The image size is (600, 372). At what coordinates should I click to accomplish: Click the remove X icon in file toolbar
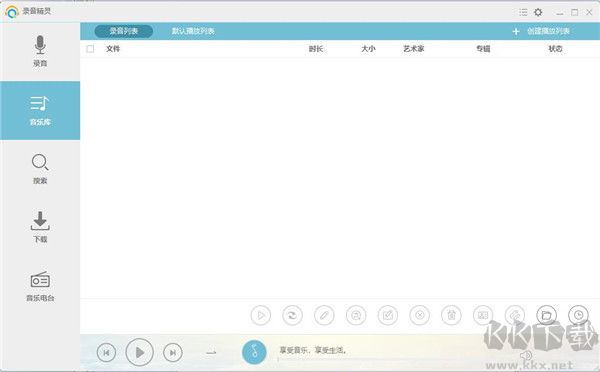pyautogui.click(x=419, y=315)
